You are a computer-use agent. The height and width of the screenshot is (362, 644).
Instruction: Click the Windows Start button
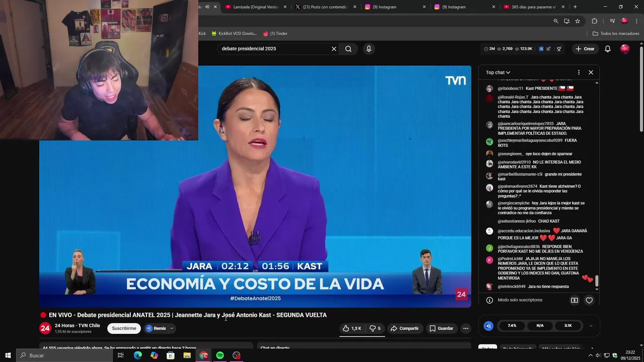click(x=8, y=355)
